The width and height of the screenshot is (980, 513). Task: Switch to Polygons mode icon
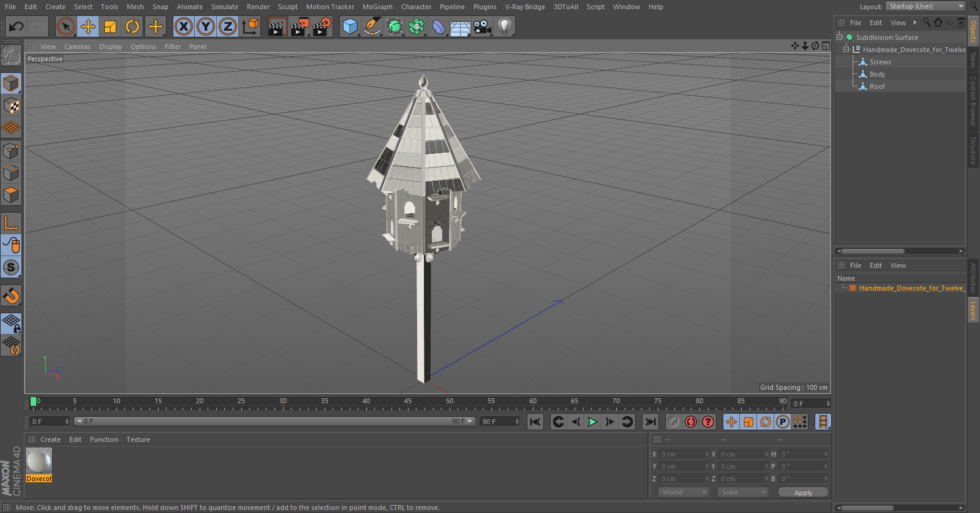coord(11,195)
